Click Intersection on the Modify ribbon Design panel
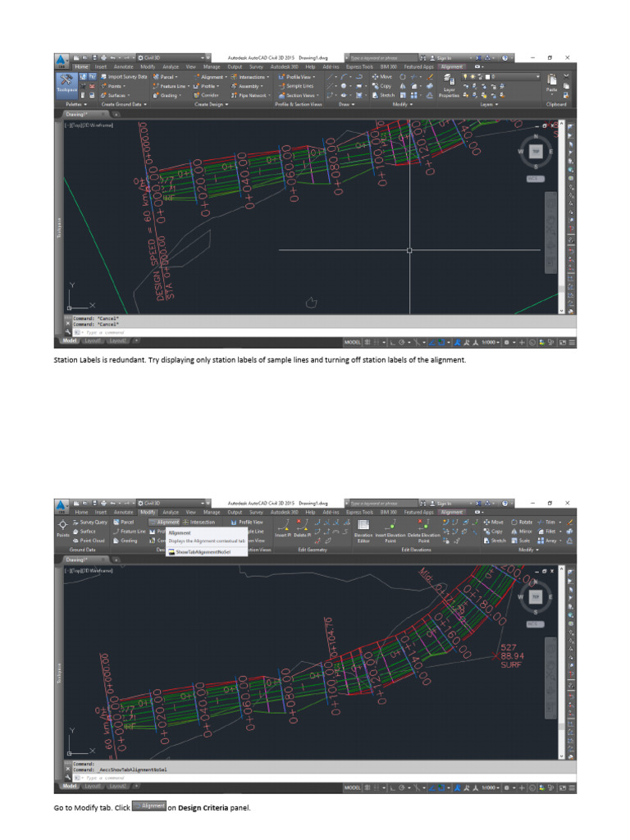The width and height of the screenshot is (630, 840). (199, 523)
